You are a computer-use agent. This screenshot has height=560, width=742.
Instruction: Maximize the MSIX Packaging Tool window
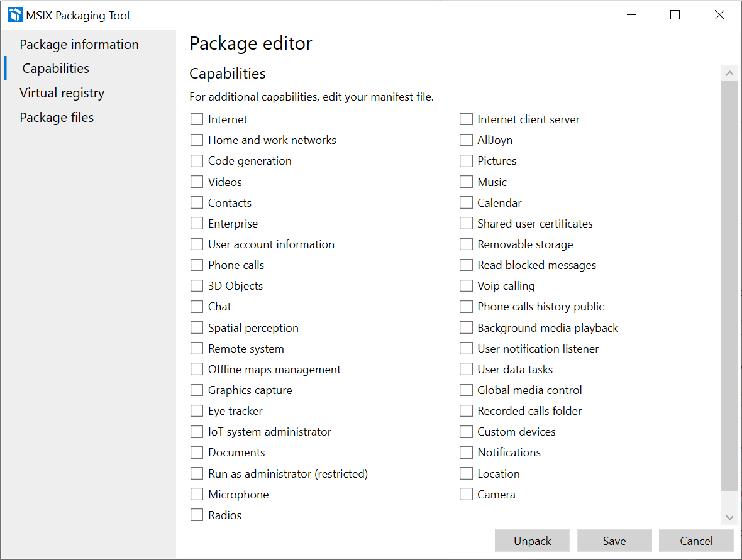point(675,15)
